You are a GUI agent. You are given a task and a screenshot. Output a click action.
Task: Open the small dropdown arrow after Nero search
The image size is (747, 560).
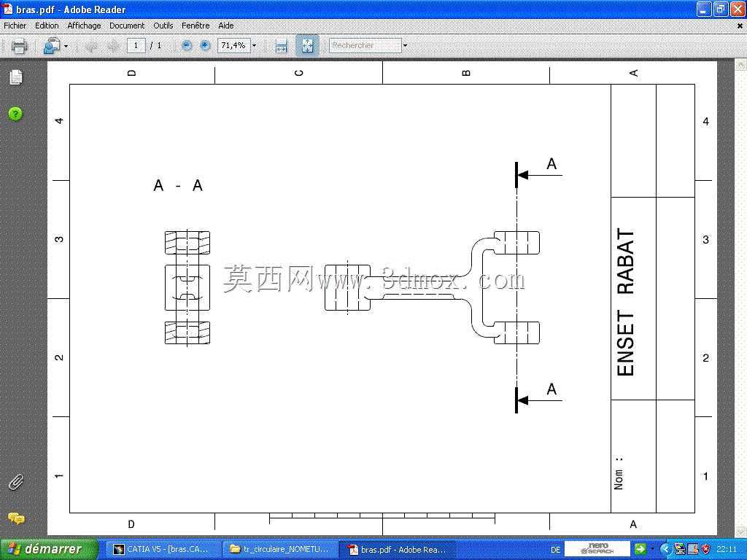652,550
